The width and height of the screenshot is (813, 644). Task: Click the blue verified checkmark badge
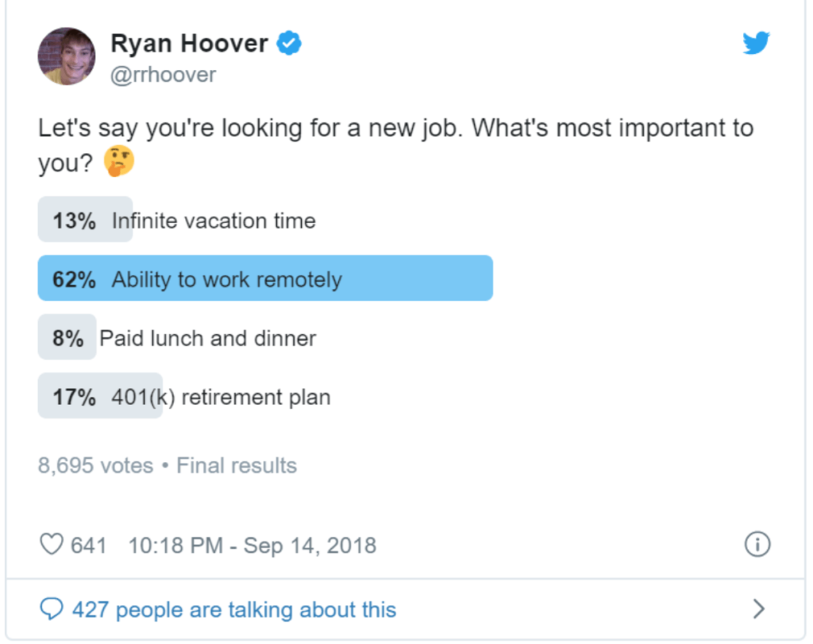[289, 43]
